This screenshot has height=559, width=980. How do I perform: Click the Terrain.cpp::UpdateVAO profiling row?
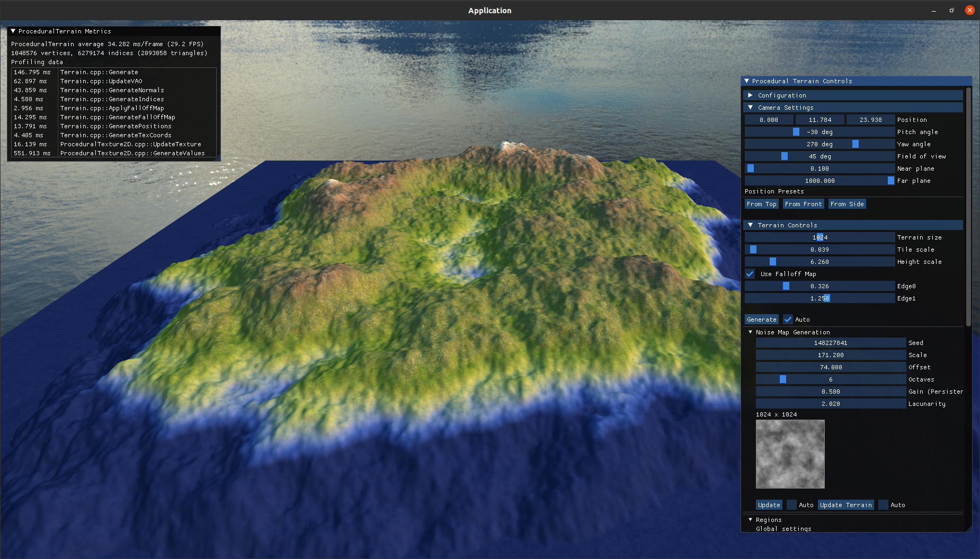[x=114, y=81]
